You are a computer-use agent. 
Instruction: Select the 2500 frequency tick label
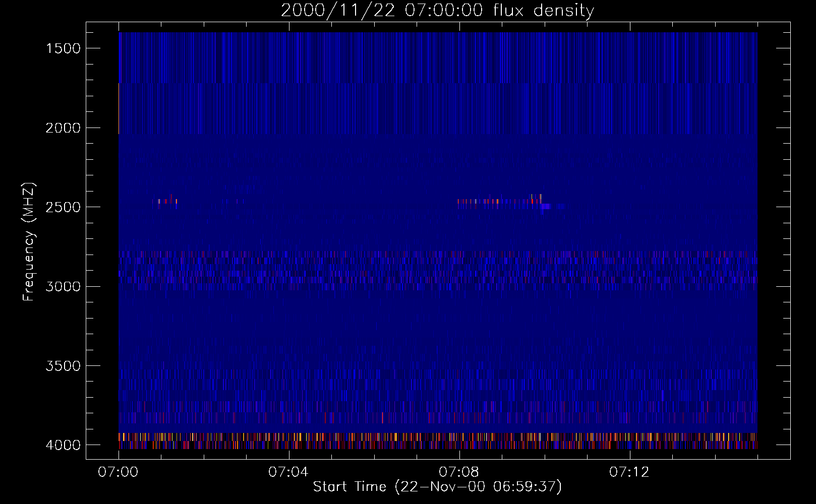click(63, 207)
